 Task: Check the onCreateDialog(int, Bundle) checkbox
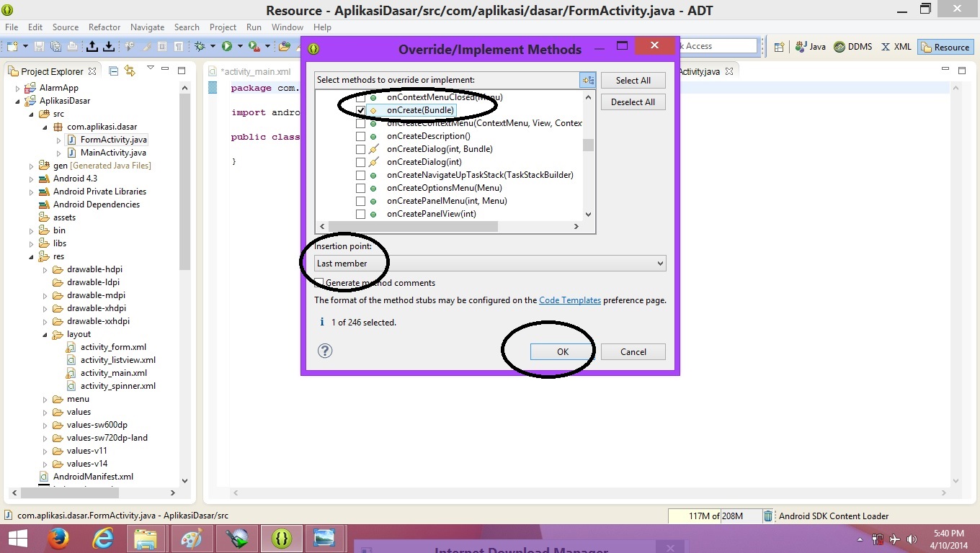[361, 149]
